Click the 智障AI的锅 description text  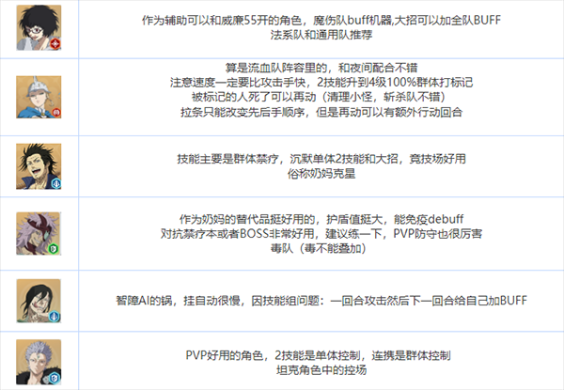321,300
